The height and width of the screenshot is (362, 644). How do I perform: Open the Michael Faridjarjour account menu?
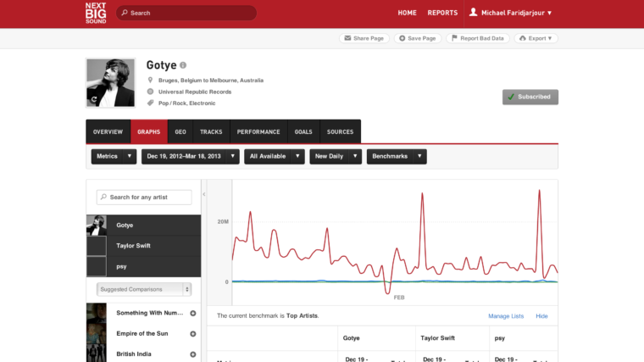510,13
